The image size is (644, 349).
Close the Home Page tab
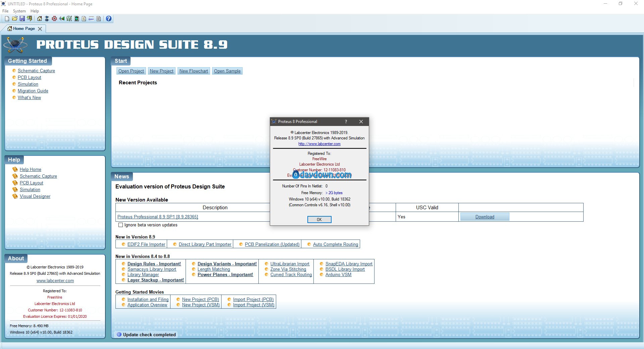pos(40,29)
